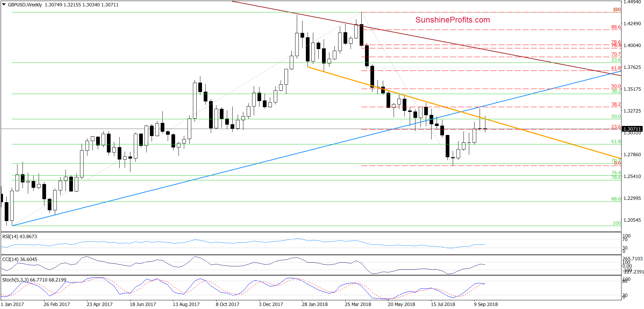Click the green 50.0 Fibonacci level label
The height and width of the screenshot is (309, 644).
pos(616,116)
